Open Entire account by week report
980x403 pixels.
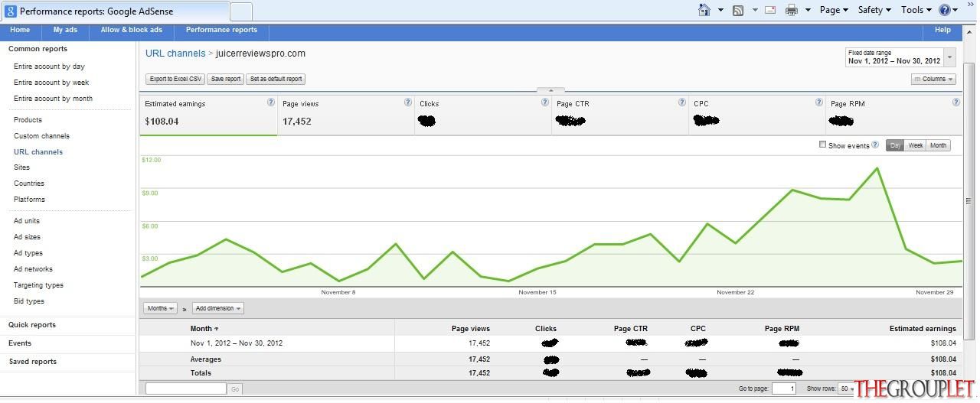51,83
